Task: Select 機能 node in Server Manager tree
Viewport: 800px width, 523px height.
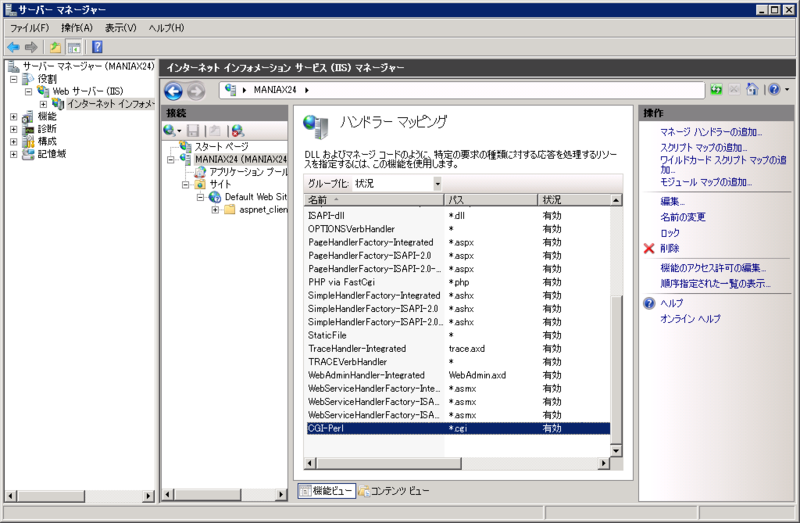Action: click(47, 116)
